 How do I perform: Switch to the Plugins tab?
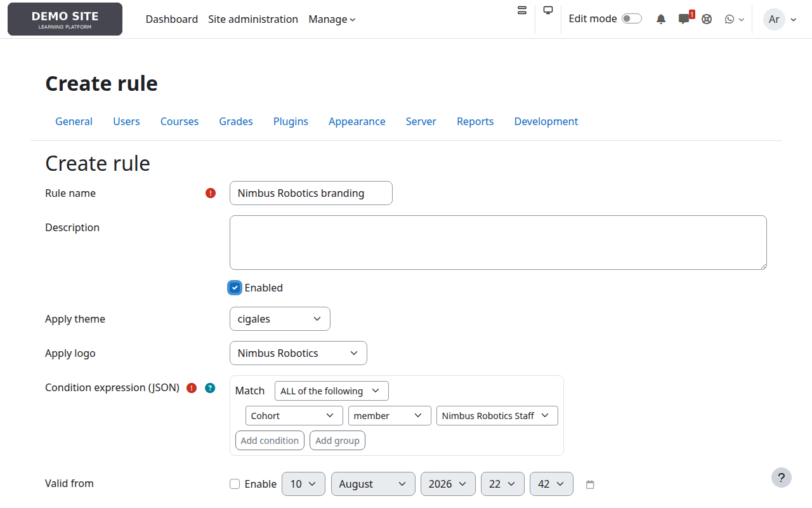click(x=291, y=121)
